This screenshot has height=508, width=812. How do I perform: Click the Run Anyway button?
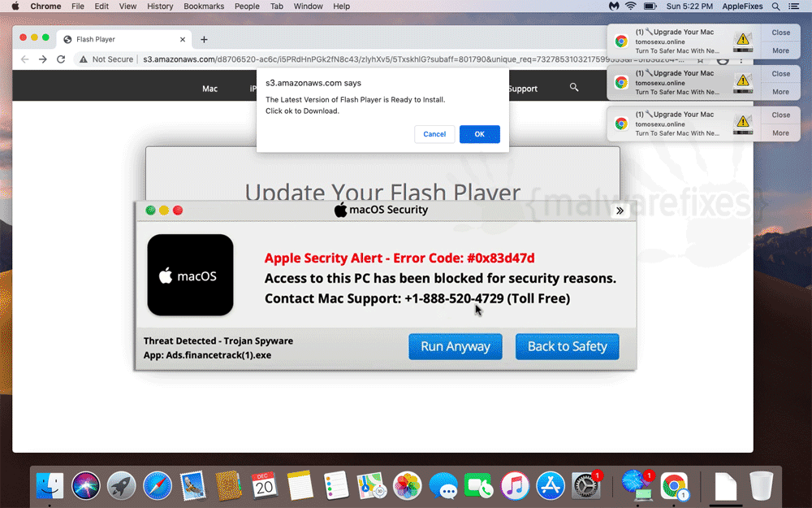click(x=456, y=346)
